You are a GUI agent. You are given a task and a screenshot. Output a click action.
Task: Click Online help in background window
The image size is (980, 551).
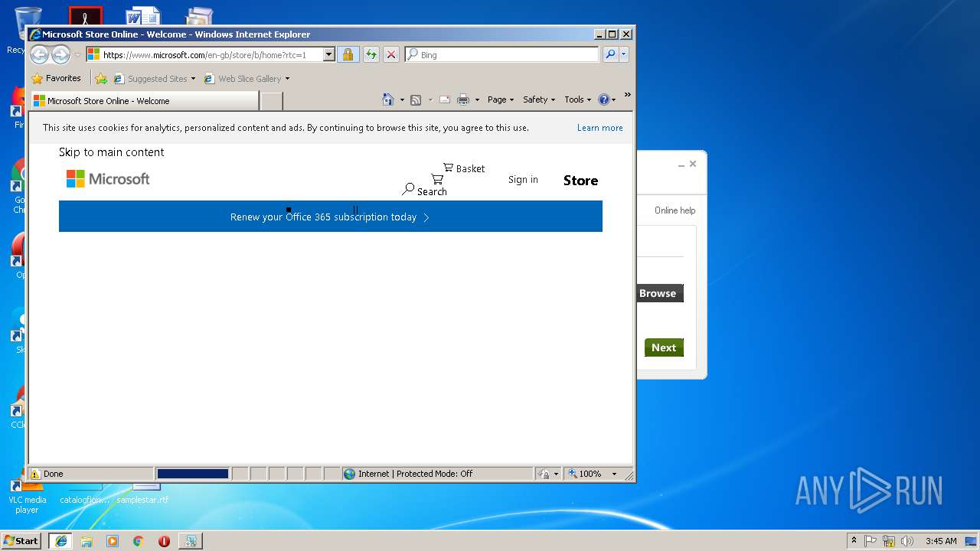[x=675, y=210]
